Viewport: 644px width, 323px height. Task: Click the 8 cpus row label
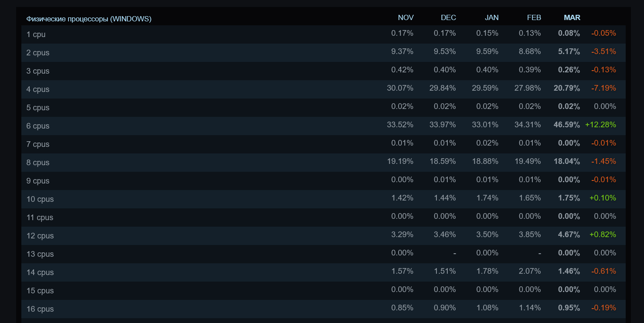(38, 163)
